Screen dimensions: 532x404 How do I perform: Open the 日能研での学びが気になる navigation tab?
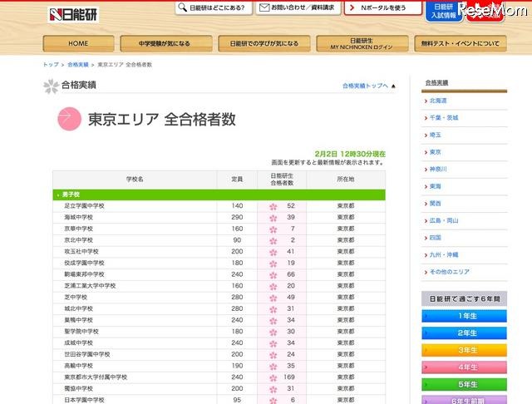pos(264,43)
